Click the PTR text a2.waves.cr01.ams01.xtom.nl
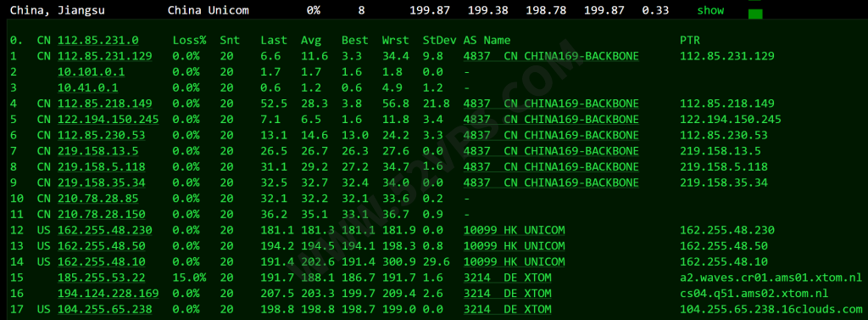The width and height of the screenshot is (868, 320). [771, 278]
